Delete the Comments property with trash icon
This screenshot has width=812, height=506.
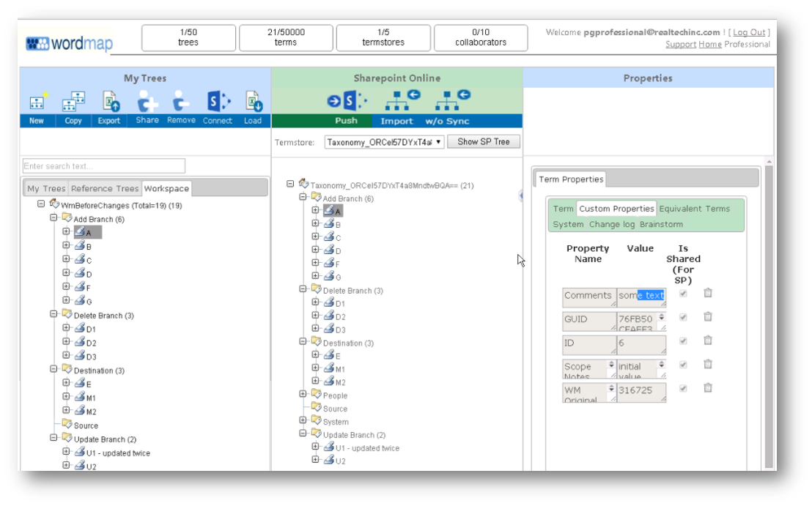(x=708, y=293)
